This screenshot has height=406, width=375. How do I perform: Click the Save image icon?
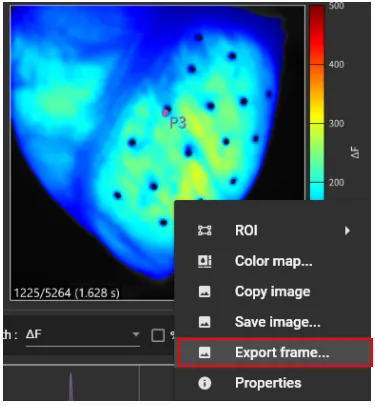(204, 322)
